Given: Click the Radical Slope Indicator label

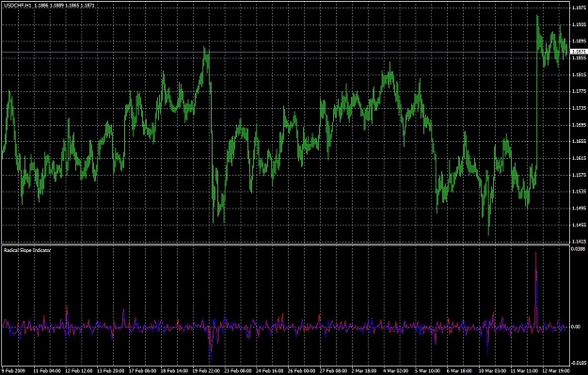Looking at the screenshot, I should [27, 250].
